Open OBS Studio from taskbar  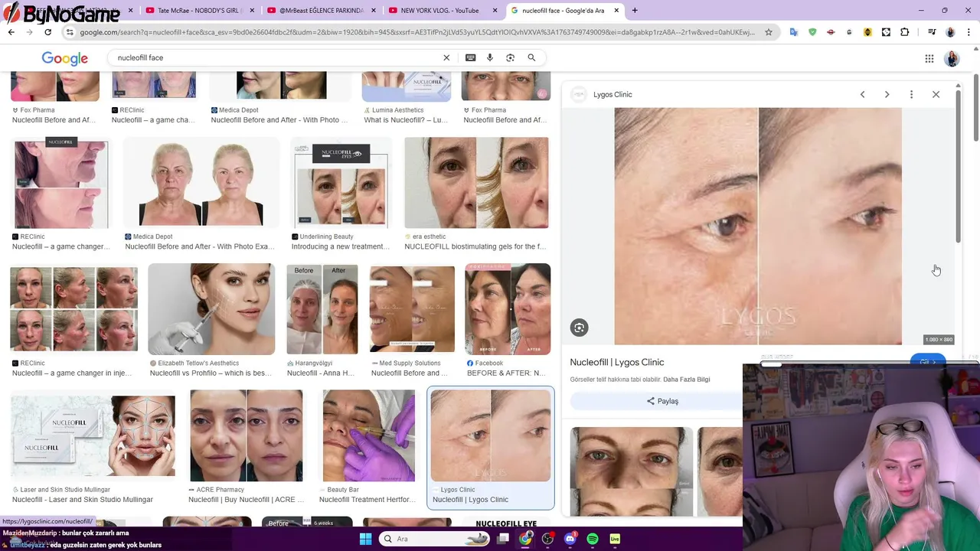point(547,539)
